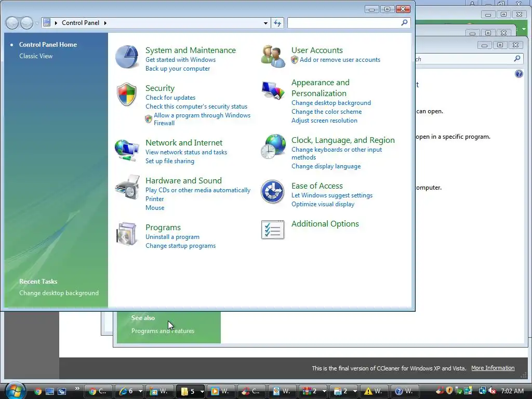Screen dimensions: 532x399
Task: Open the Programs box icon
Action: click(x=126, y=234)
